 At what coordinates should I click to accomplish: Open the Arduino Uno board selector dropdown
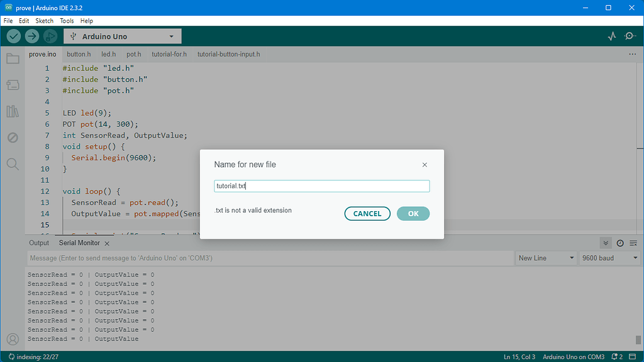(x=121, y=36)
